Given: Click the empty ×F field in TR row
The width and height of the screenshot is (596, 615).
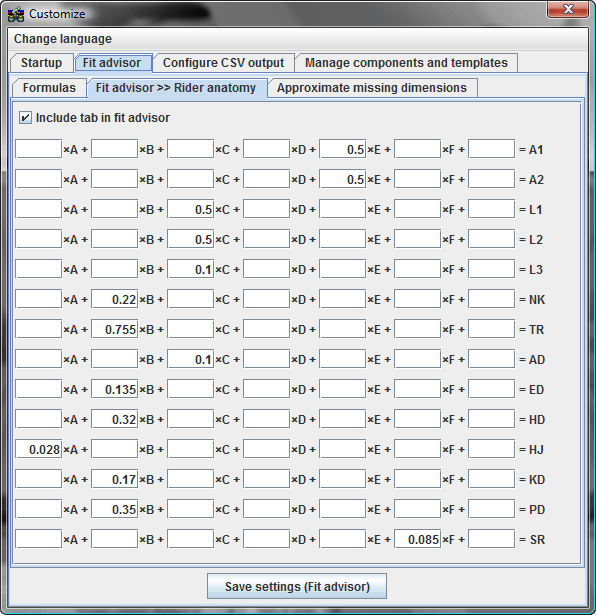Looking at the screenshot, I should click(417, 329).
